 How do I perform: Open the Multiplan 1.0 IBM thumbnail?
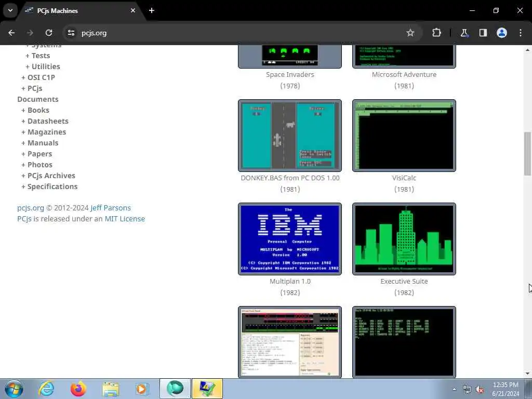pyautogui.click(x=290, y=239)
